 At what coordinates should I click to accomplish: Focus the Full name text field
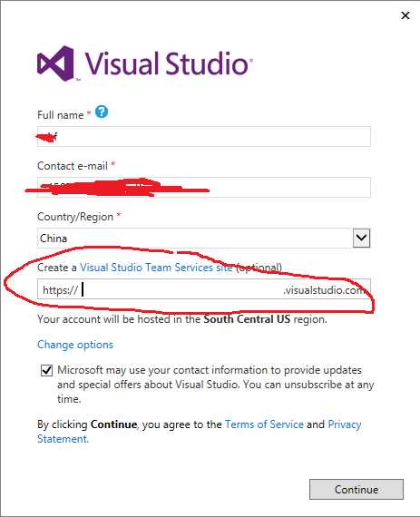[x=204, y=136]
